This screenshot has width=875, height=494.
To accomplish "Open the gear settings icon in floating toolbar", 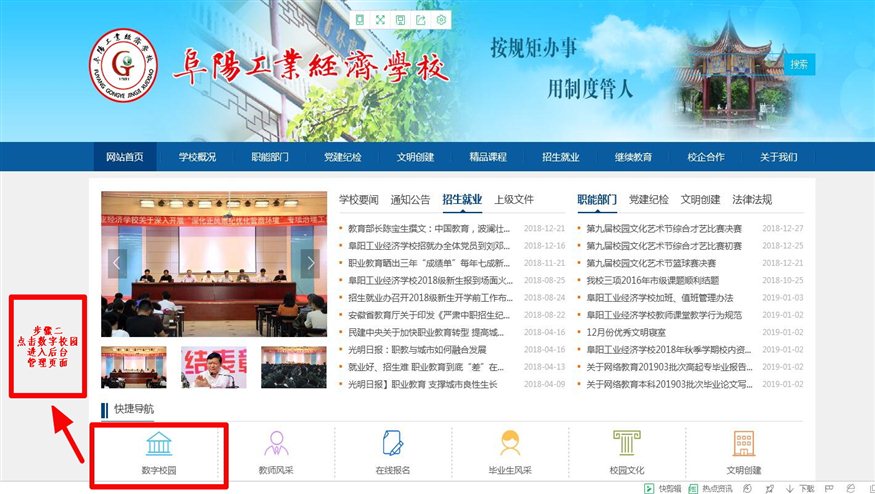I will [441, 20].
